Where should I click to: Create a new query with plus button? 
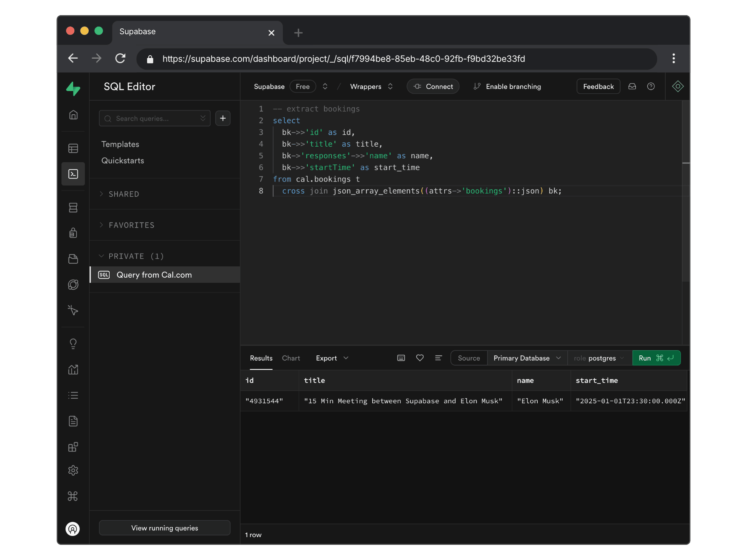[x=223, y=118]
